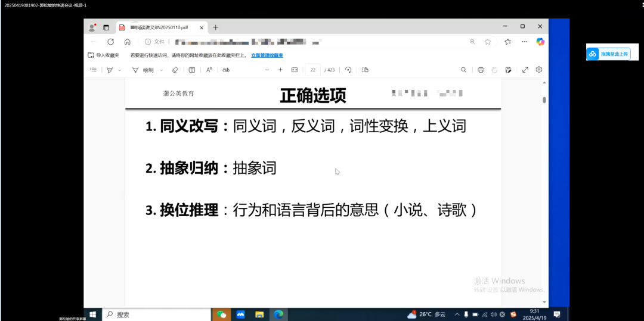Image resolution: width=644 pixels, height=321 pixels.
Task: Open the Copilot icon in Edge
Action: coord(540,42)
